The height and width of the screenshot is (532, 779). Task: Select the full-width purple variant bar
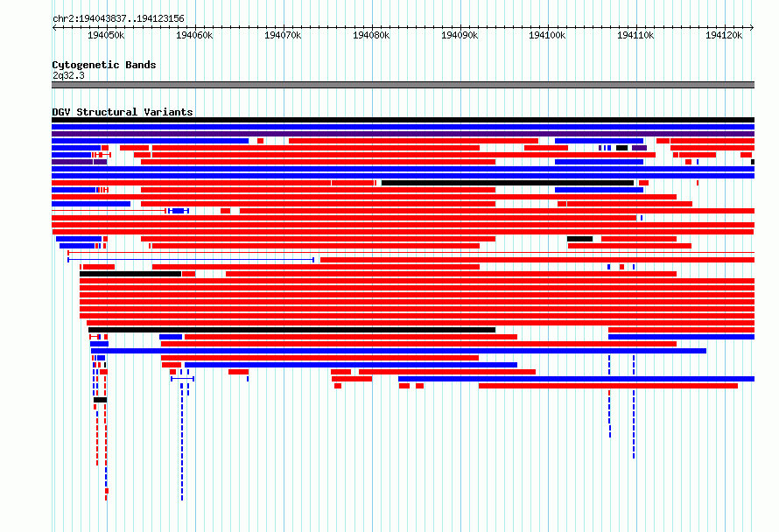[403, 134]
